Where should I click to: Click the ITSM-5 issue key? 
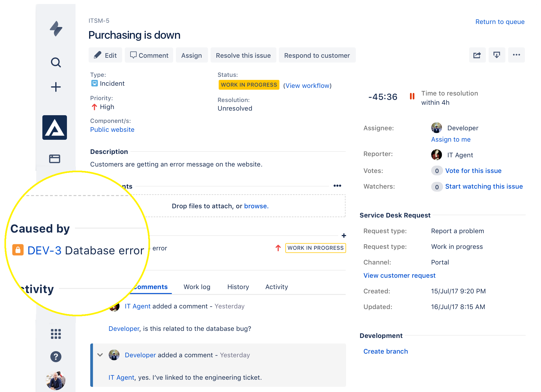pyautogui.click(x=99, y=21)
